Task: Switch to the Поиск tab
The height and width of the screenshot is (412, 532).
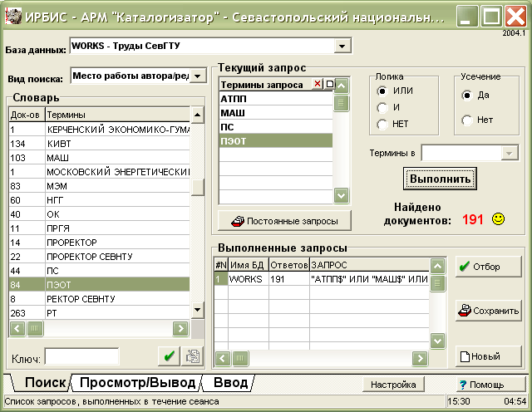Action: 45,382
